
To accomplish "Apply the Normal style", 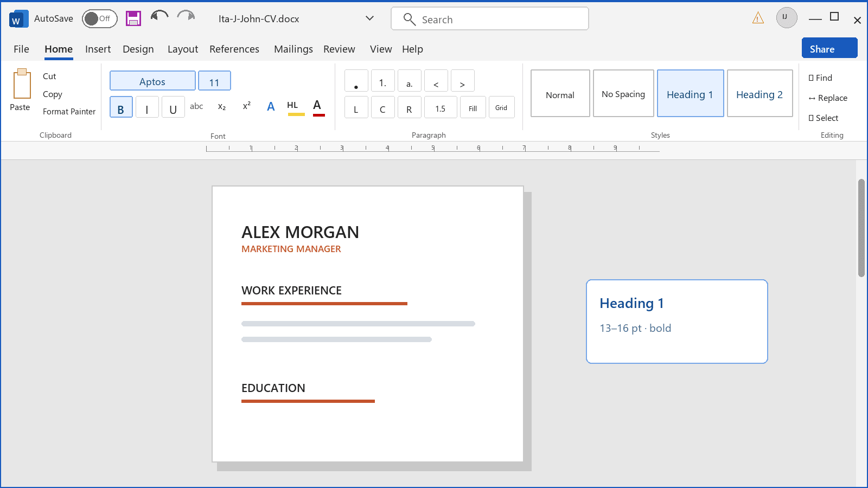I will tap(560, 93).
